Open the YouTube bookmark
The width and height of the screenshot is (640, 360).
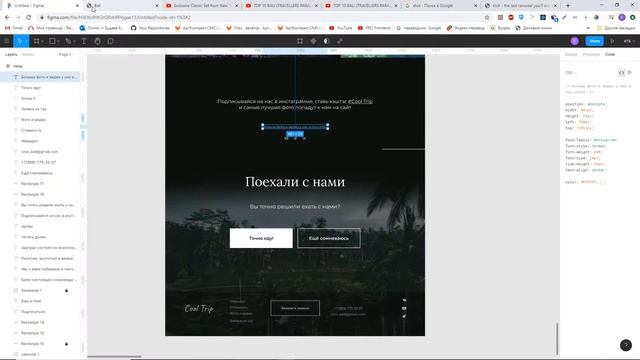pos(340,28)
